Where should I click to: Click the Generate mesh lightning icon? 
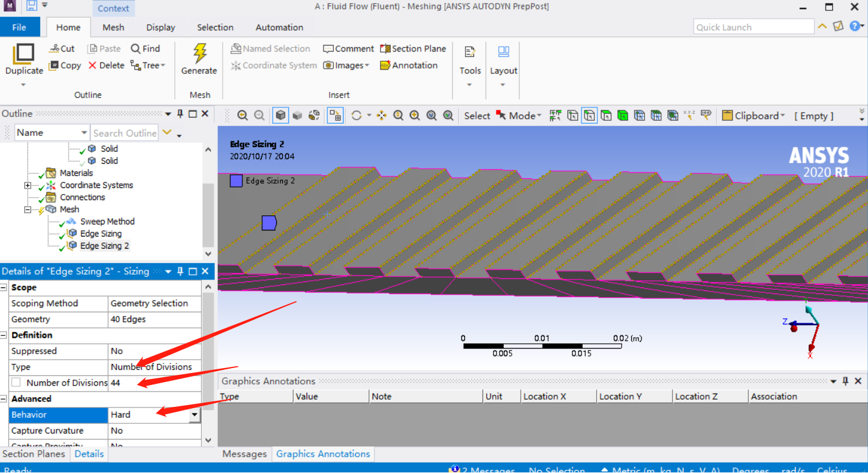point(199,53)
